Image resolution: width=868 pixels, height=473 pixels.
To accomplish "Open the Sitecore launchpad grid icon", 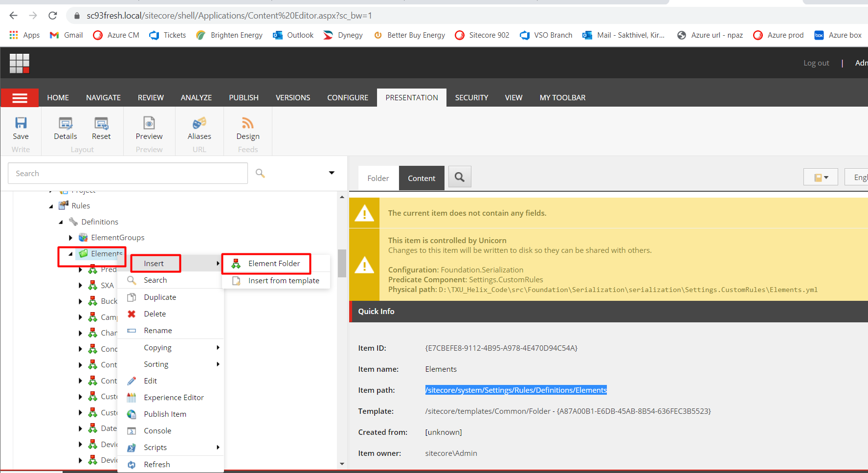I will 20,63.
